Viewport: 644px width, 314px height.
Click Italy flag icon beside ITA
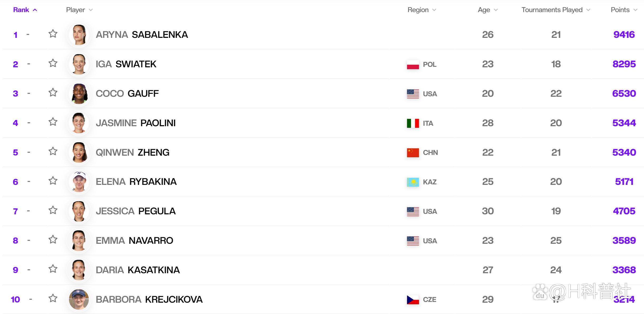click(413, 123)
